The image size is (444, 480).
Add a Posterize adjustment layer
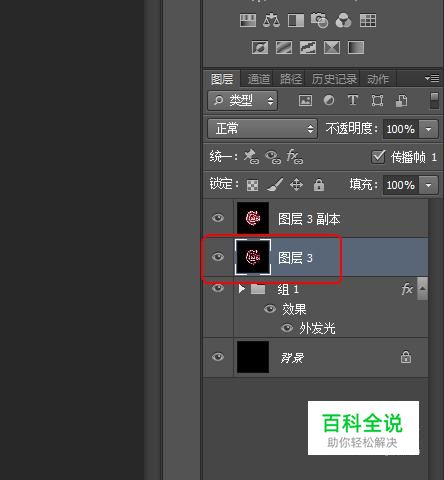coord(284,48)
